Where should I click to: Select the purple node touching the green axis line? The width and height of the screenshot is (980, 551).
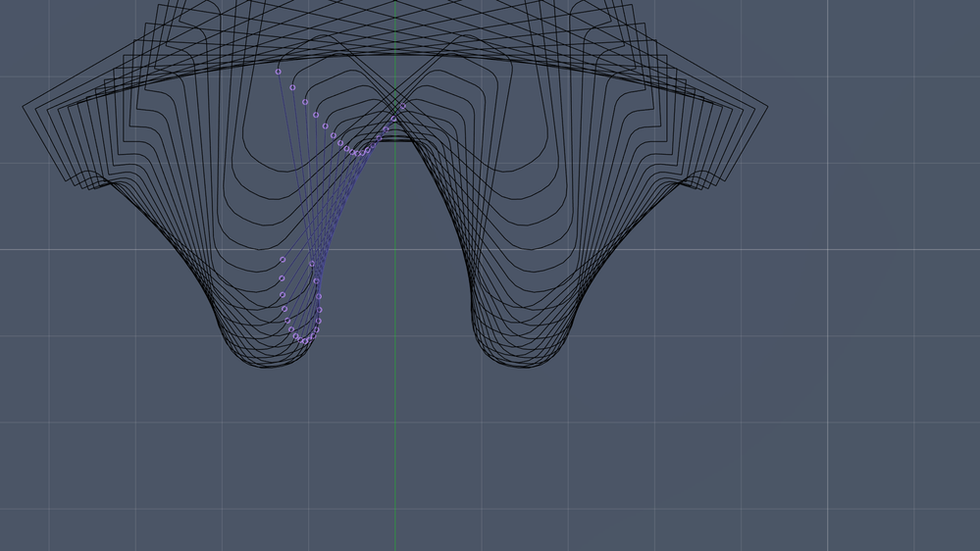pyautogui.click(x=393, y=119)
